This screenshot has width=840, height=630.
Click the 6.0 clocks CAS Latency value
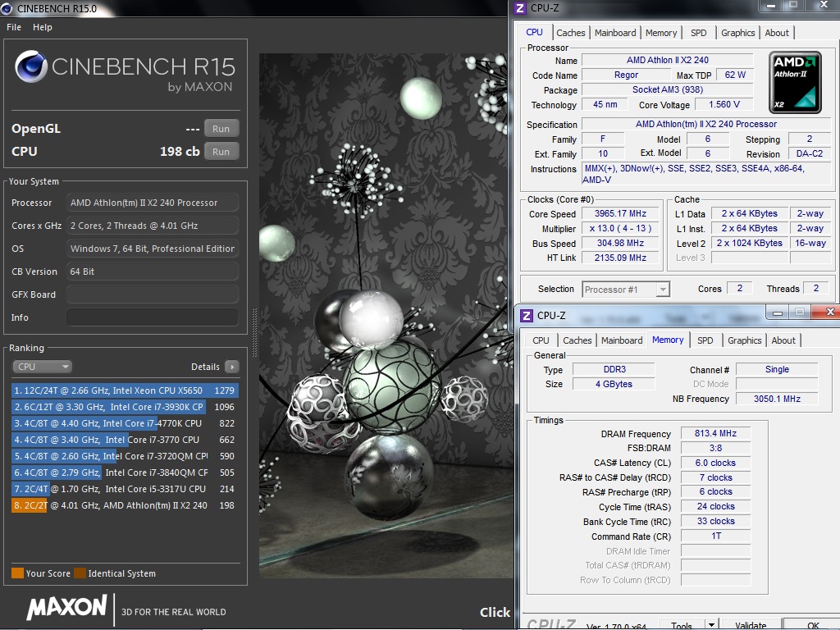pyautogui.click(x=715, y=463)
